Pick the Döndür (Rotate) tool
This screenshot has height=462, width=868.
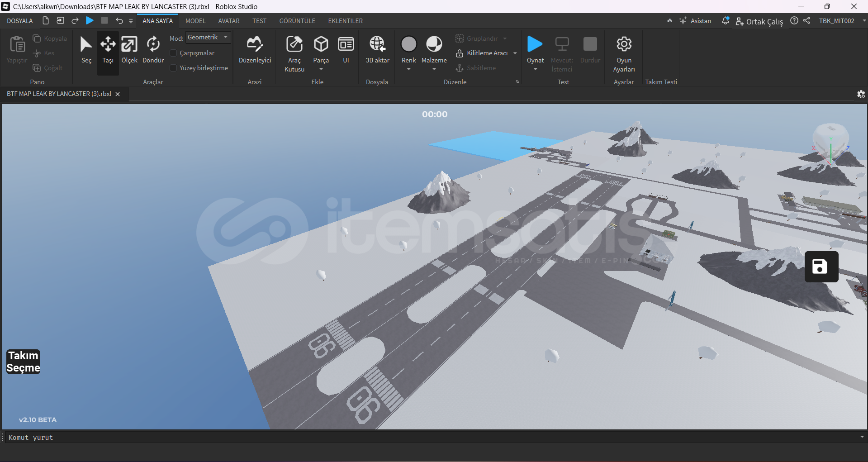[x=153, y=50]
